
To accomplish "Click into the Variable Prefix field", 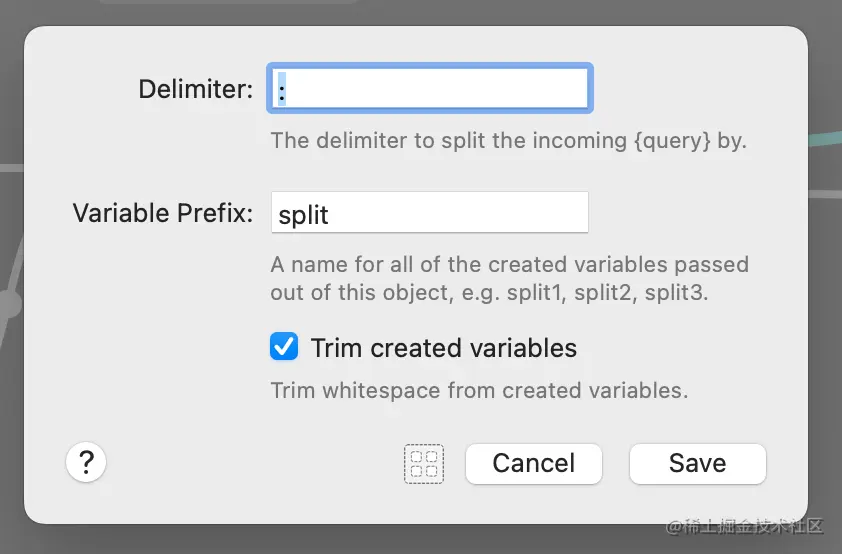I will point(430,213).
